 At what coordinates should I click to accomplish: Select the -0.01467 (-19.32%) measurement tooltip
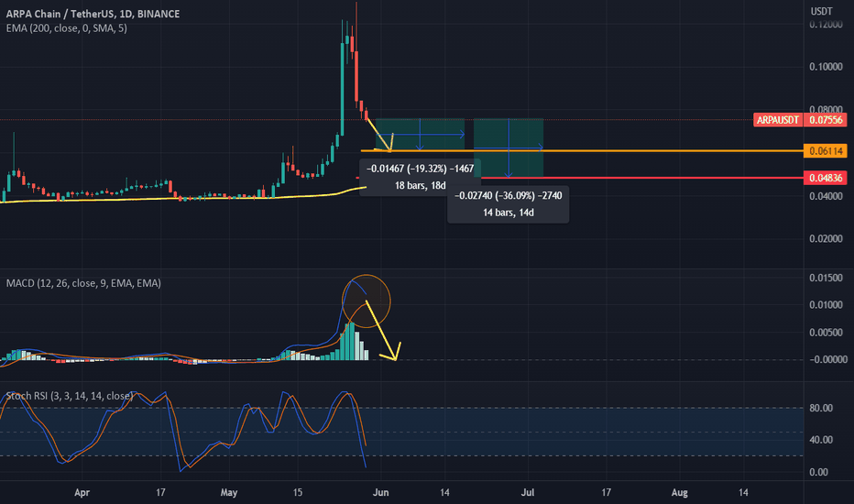tap(420, 177)
